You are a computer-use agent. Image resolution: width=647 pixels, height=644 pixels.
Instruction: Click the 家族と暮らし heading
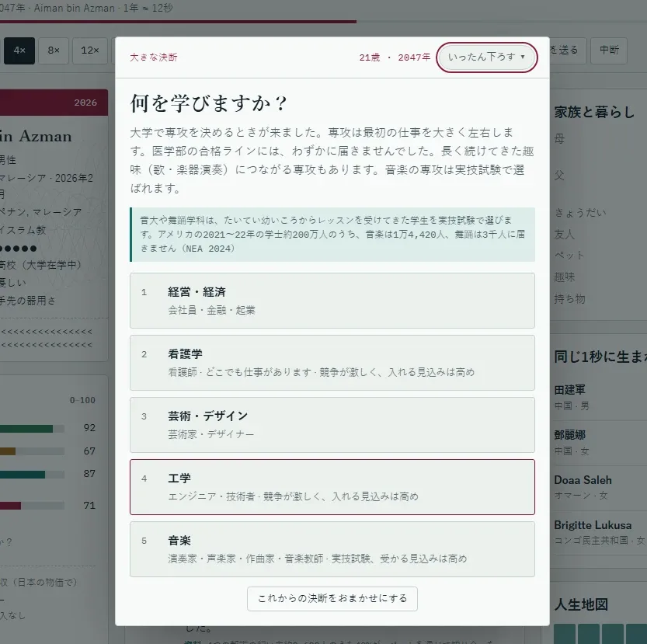click(594, 112)
